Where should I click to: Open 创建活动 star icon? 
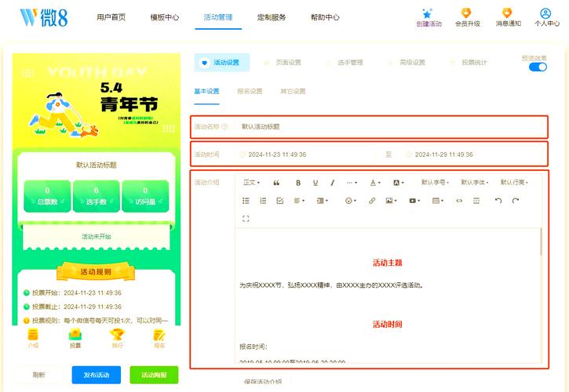click(428, 14)
